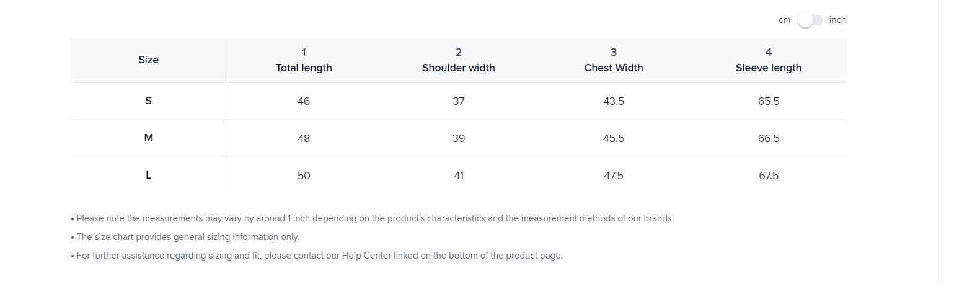Click the size M chest width value 45.5
The height and width of the screenshot is (286, 980).
[614, 138]
